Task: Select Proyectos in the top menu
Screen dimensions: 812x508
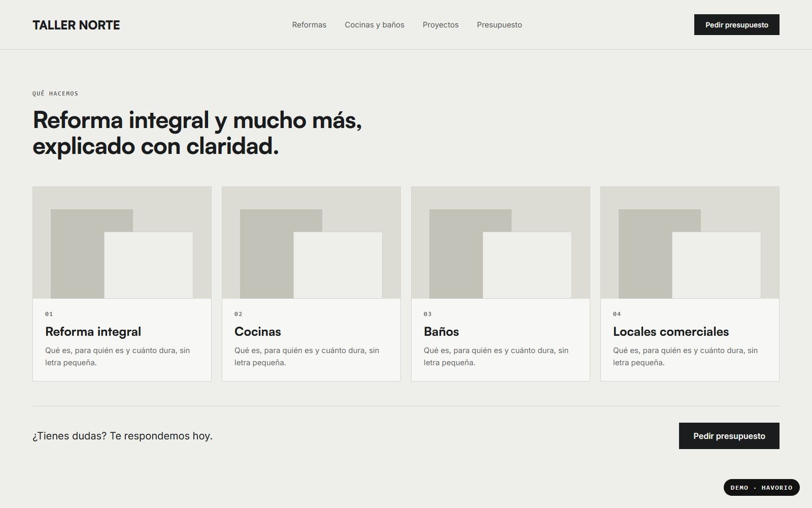Action: 441,25
